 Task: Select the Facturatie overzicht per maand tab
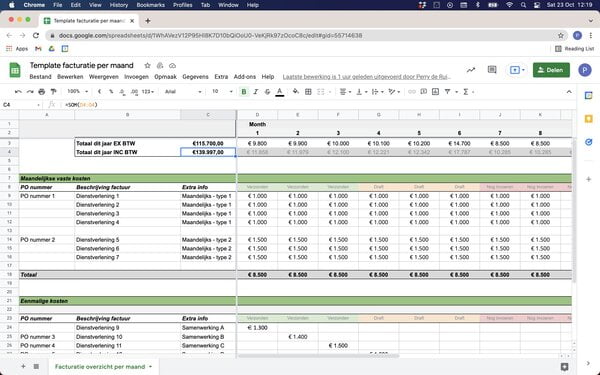click(x=103, y=367)
